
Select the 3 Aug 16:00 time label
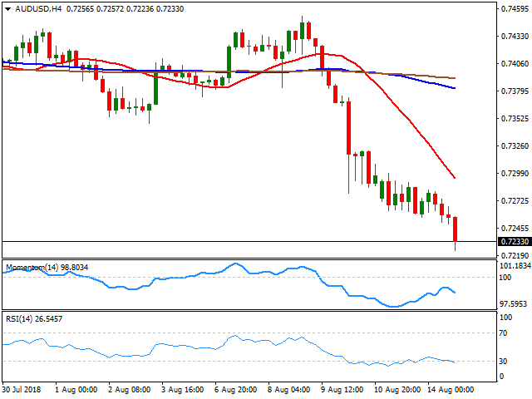tap(183, 390)
